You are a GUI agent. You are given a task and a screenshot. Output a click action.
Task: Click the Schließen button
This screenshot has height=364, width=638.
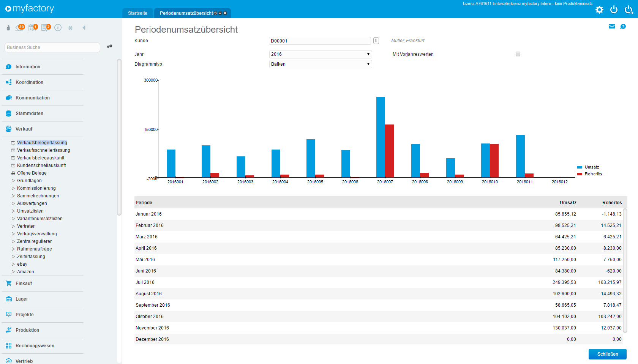[x=607, y=354]
